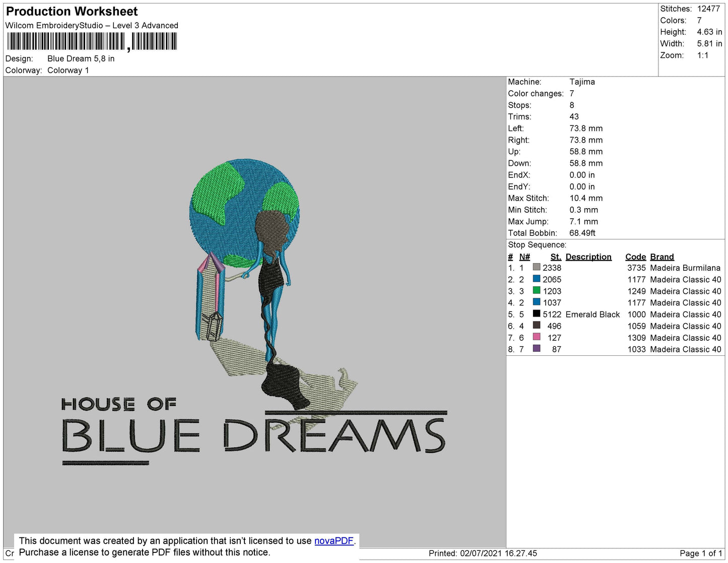Click the Total Bobbin value '68.49ft'
The width and height of the screenshot is (728, 563).
pyautogui.click(x=582, y=233)
